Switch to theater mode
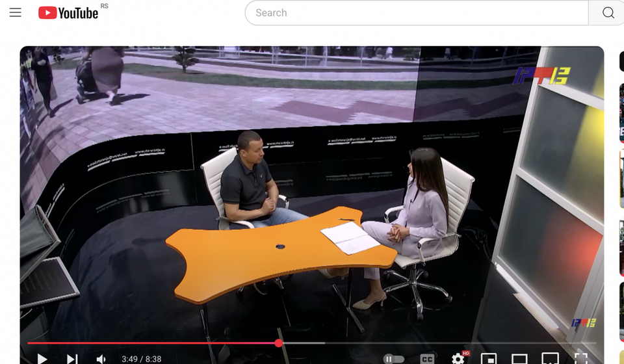 [x=519, y=359]
